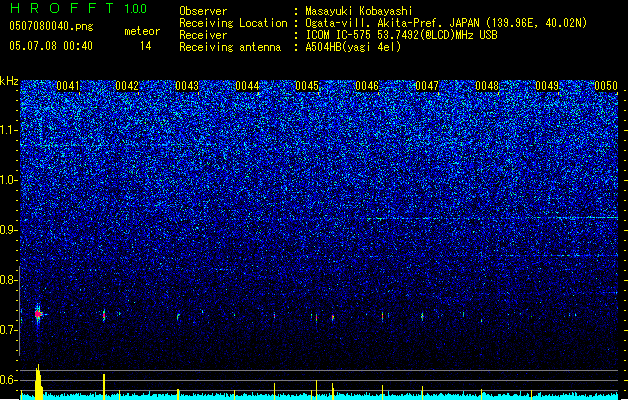Click the 0045 time marker

point(307,86)
